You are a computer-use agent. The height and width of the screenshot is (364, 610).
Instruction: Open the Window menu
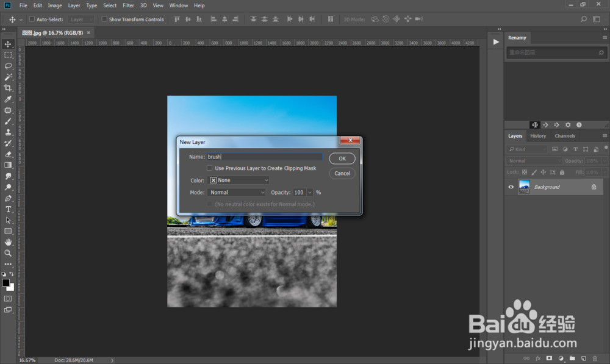(x=179, y=5)
